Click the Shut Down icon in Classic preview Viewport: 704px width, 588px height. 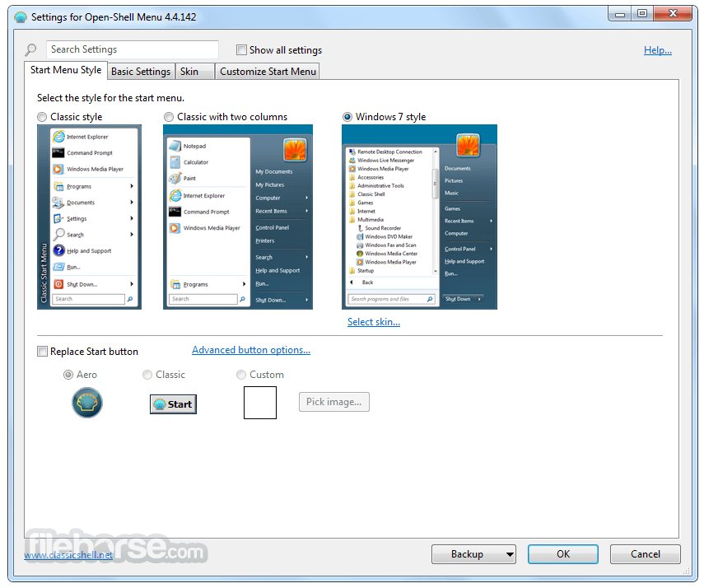coord(58,284)
